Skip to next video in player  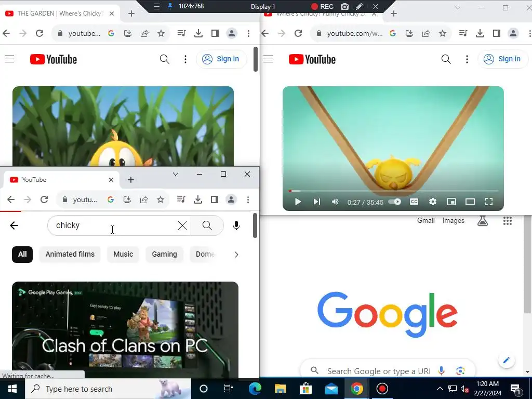coord(316,202)
